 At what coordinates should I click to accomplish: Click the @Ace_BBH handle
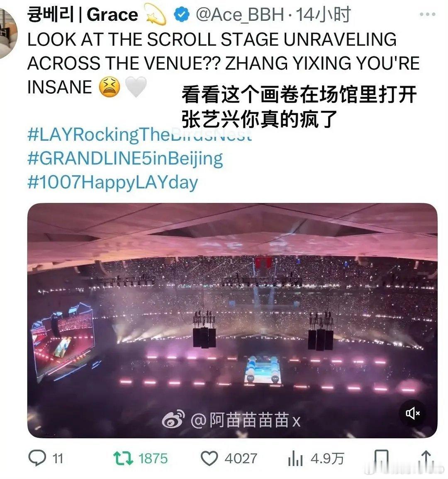(x=240, y=15)
